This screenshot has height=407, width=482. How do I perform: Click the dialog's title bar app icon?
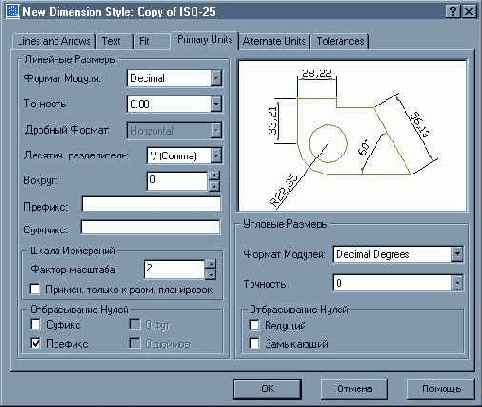(13, 12)
